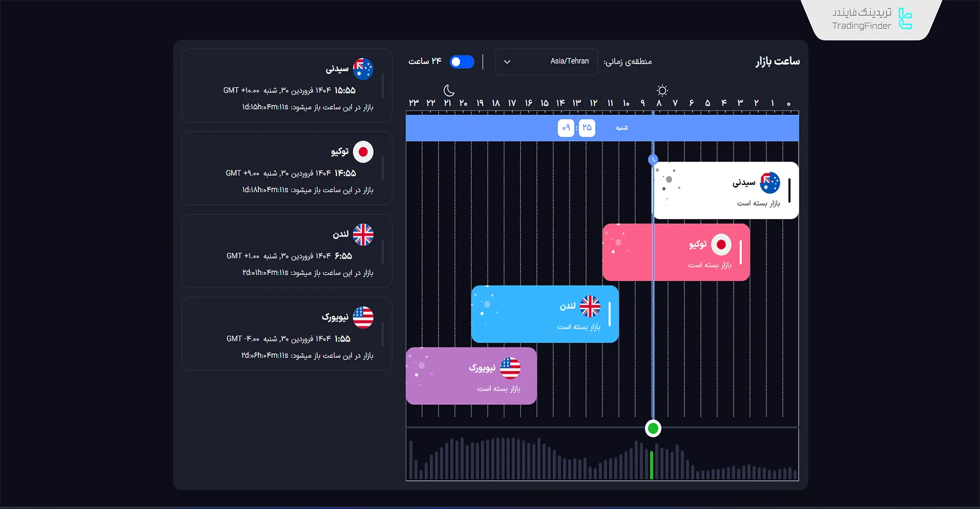Click the green slider handle on the timeline
980x509 pixels.
[653, 428]
